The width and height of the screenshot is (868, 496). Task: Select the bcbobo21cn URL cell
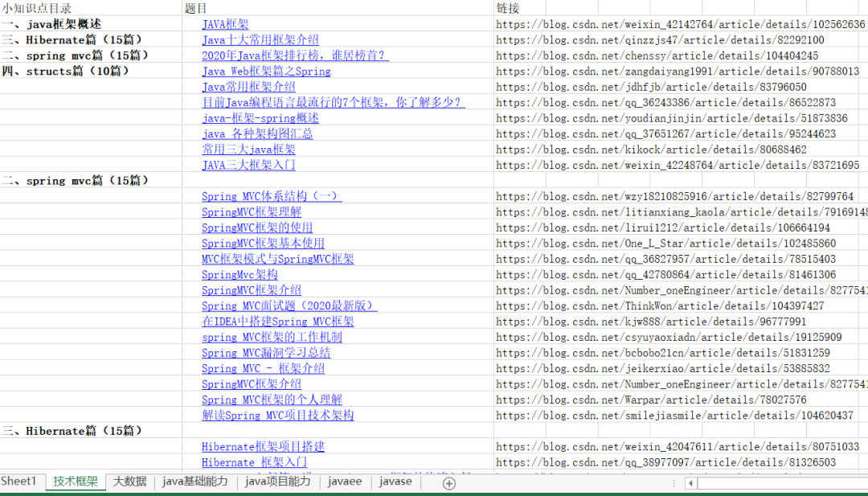pyautogui.click(x=662, y=353)
